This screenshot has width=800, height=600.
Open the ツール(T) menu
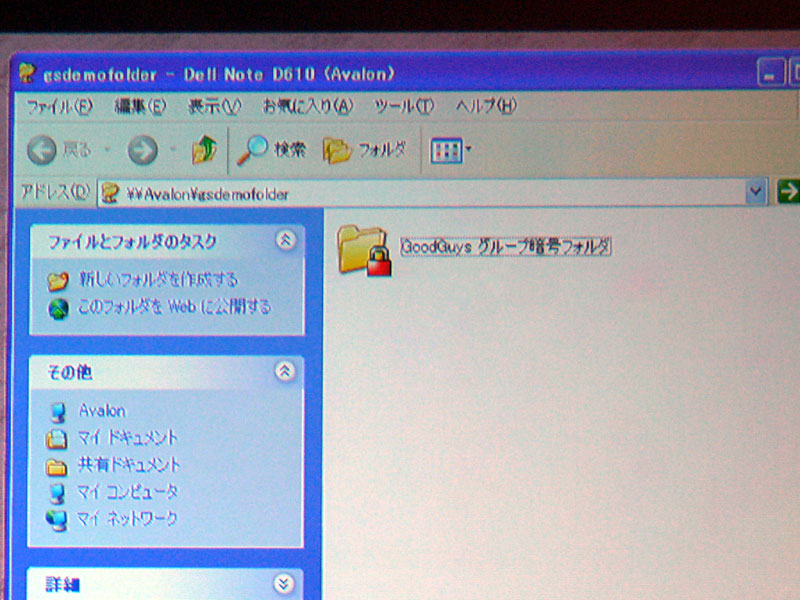(x=404, y=106)
